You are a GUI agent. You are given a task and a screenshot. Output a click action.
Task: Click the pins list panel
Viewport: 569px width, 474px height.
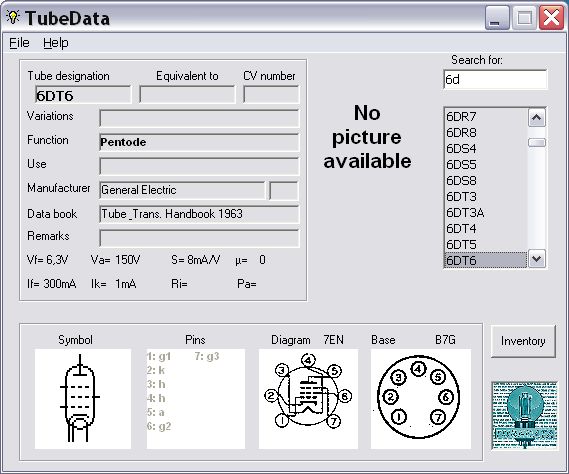point(196,399)
